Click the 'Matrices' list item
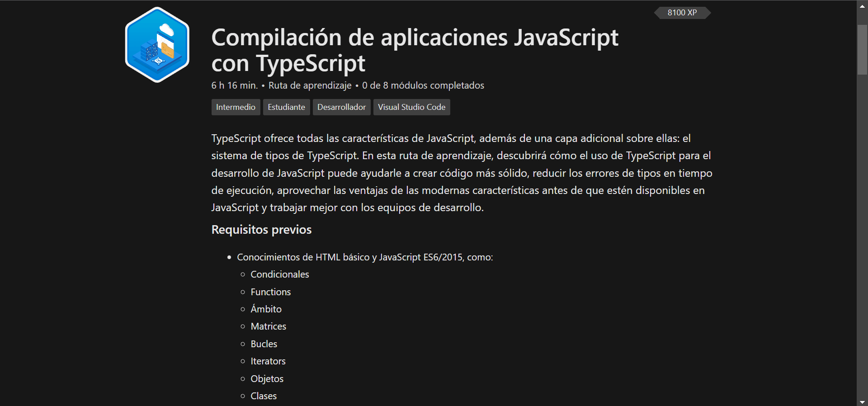 click(x=269, y=326)
